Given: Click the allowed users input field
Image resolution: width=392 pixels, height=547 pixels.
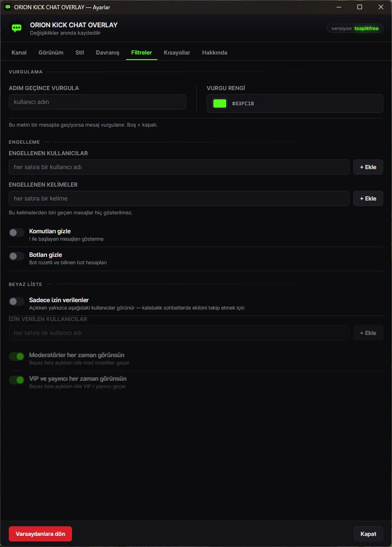Looking at the screenshot, I should coord(179,333).
